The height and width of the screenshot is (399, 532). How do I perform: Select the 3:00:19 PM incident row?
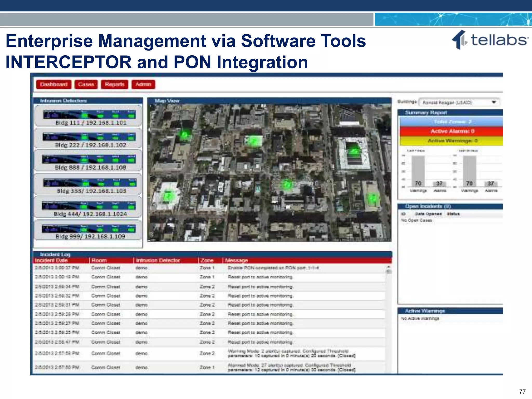click(209, 277)
